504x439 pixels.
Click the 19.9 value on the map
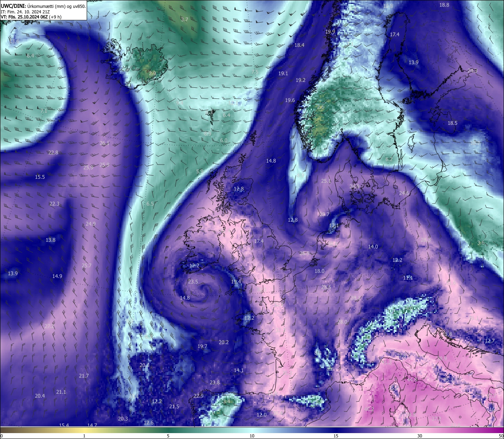[x=330, y=31]
